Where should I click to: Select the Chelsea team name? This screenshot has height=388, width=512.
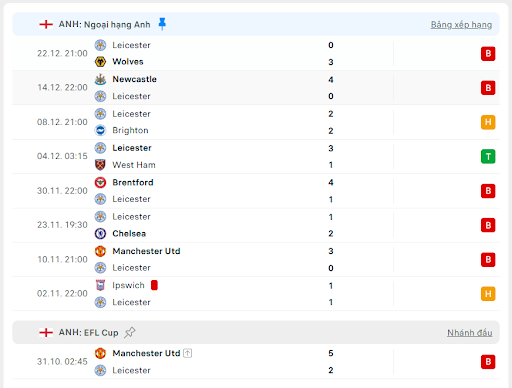coord(129,233)
